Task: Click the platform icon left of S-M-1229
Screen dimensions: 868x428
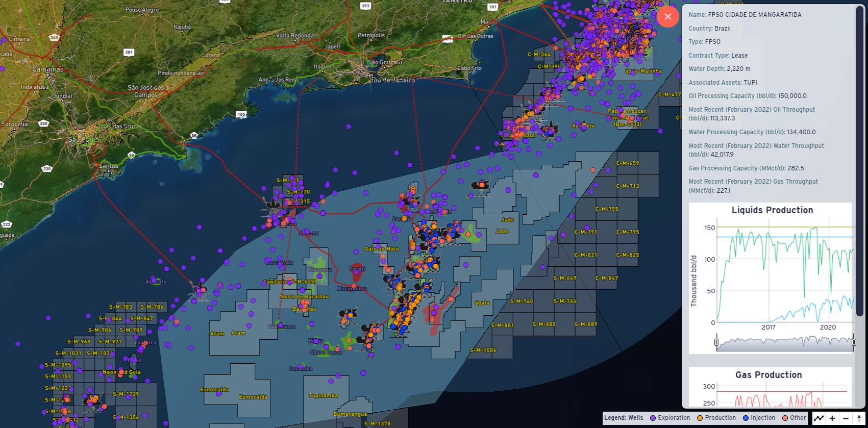Action: tap(93, 402)
